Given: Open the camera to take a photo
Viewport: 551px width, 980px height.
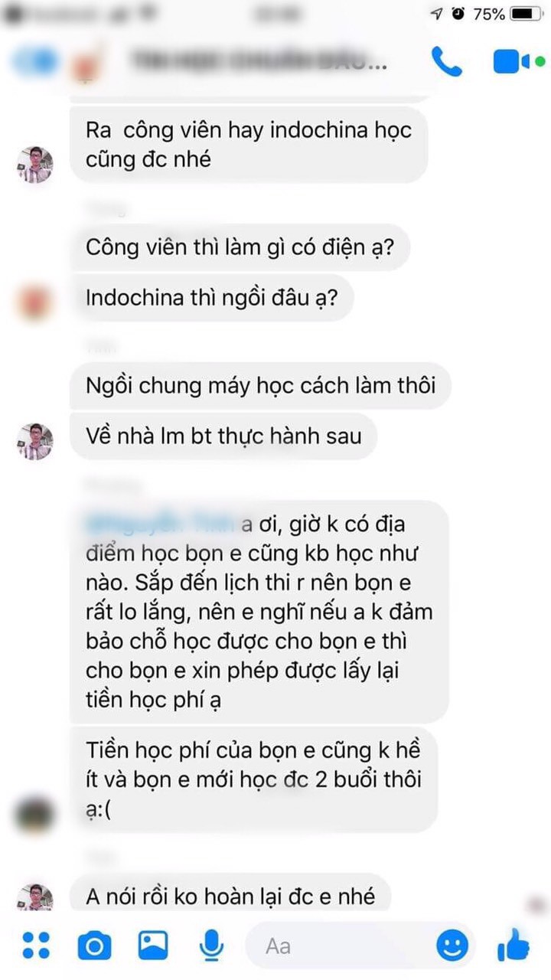Looking at the screenshot, I should click(x=94, y=946).
